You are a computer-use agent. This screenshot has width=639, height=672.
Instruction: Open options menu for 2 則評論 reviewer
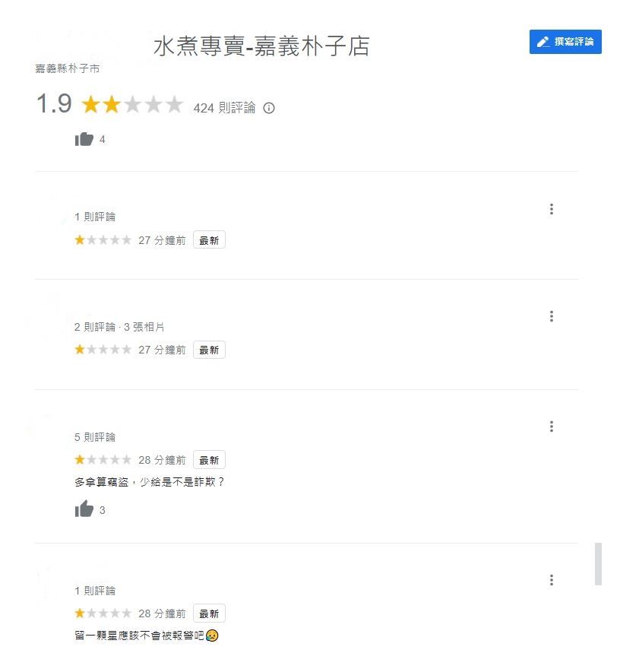551,316
